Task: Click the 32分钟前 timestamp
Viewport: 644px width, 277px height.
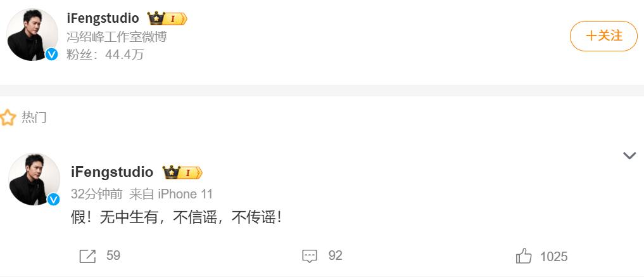Action: pos(96,194)
